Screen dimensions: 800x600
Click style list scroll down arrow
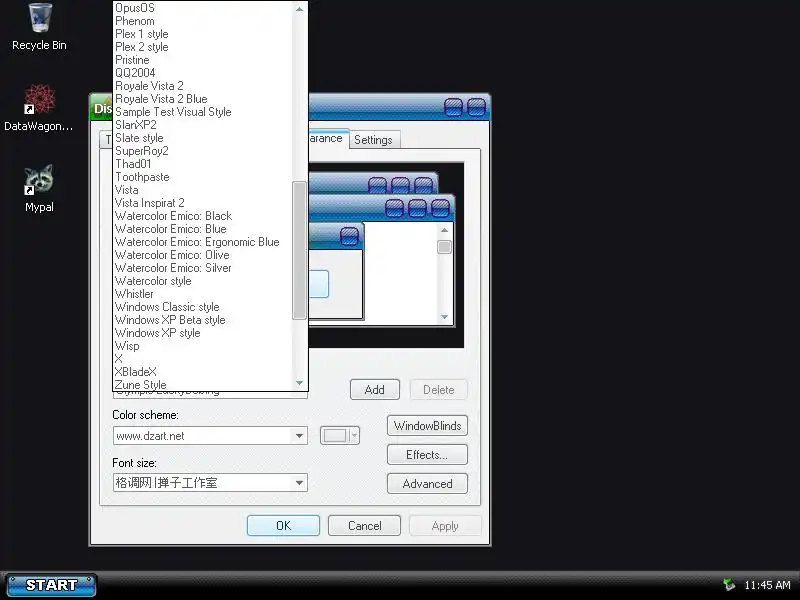click(299, 383)
